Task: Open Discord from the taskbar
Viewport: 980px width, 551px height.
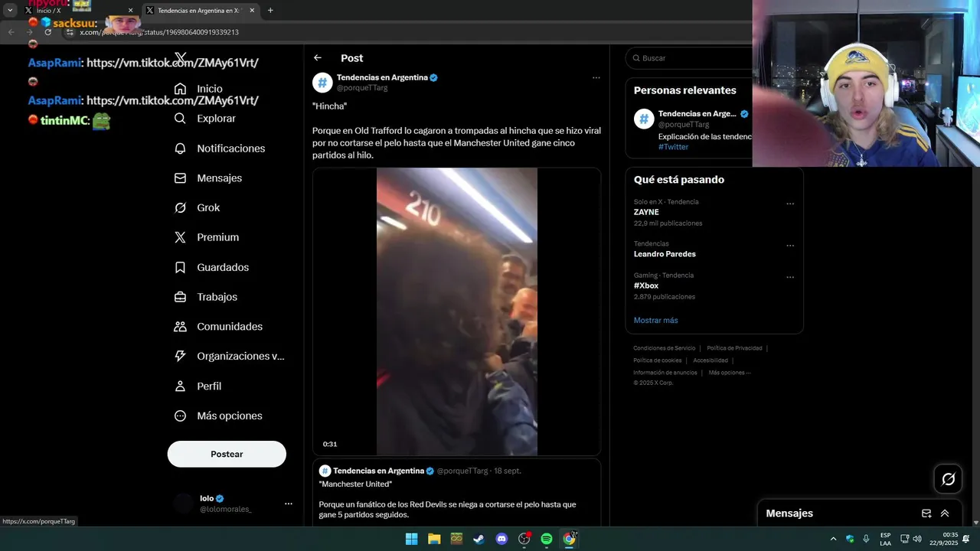Action: [501, 539]
